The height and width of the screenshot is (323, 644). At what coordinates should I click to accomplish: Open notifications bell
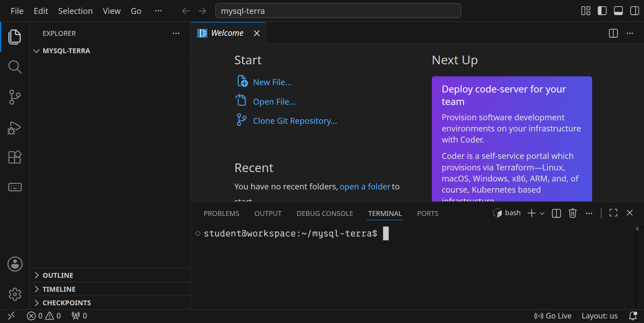[x=633, y=316]
